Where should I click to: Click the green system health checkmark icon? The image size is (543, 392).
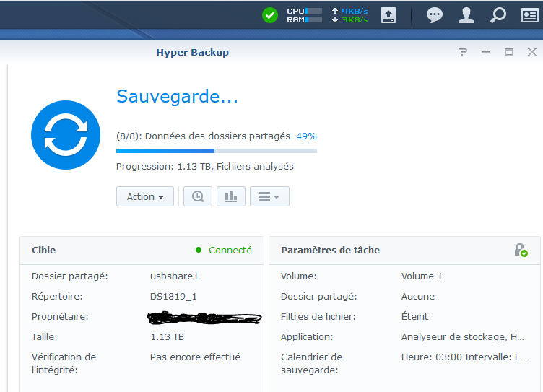point(270,15)
